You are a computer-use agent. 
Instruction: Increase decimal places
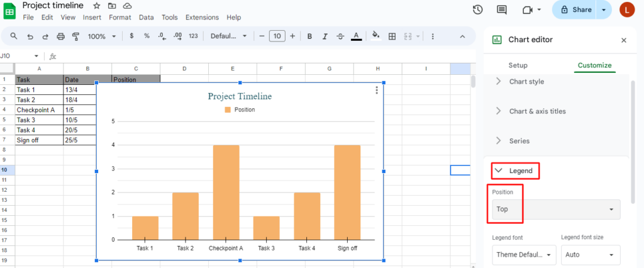pyautogui.click(x=178, y=36)
